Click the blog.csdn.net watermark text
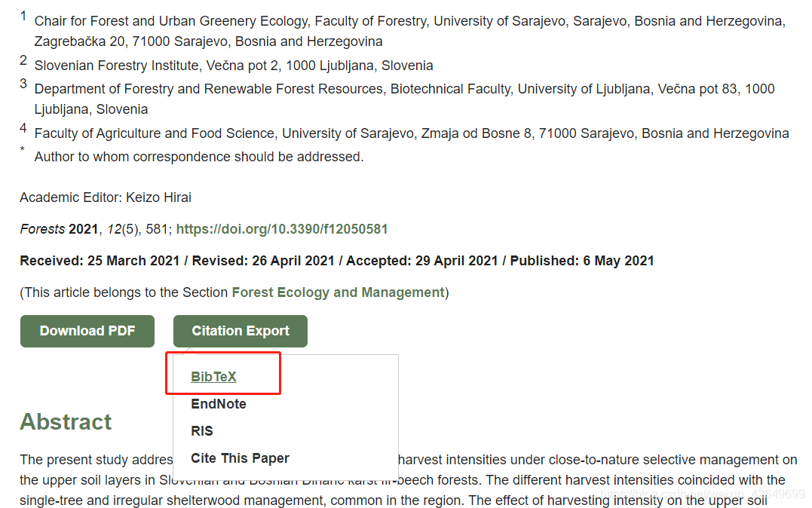This screenshot has height=508, width=812. click(x=703, y=494)
